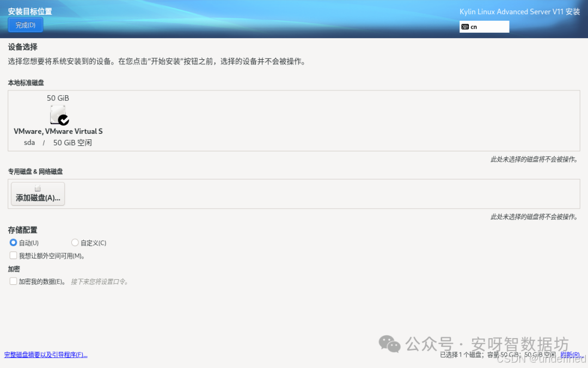
Task: Select the 自定义(C) custom storage radio button
Action: 75,242
